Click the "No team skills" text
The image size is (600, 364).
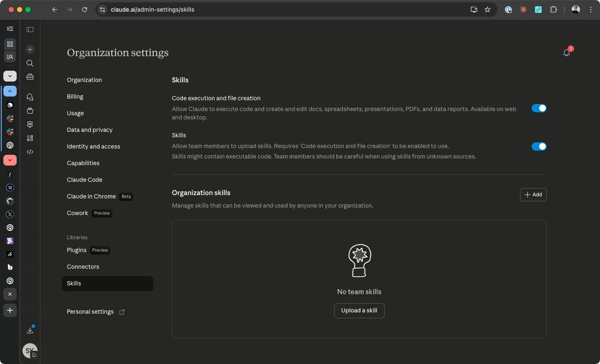click(359, 292)
